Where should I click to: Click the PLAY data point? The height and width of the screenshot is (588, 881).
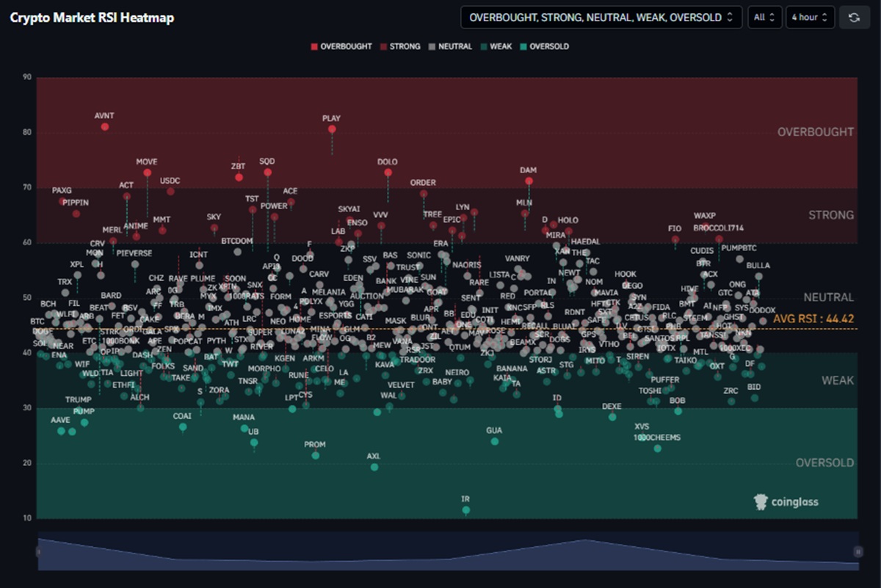332,128
